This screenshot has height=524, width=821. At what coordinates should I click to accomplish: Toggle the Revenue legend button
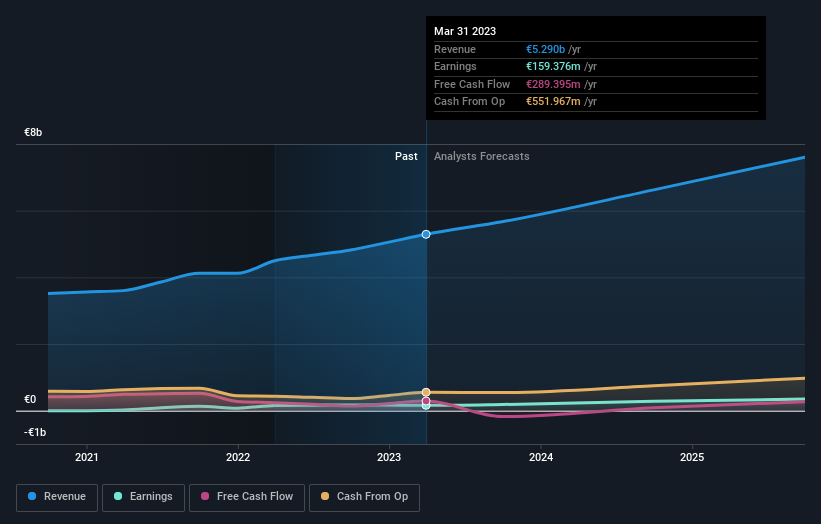coord(57,497)
